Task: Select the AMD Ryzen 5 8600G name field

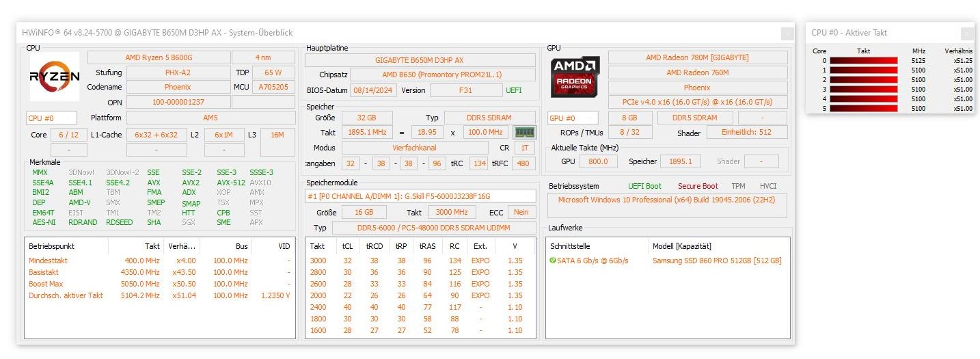Action: (x=159, y=57)
